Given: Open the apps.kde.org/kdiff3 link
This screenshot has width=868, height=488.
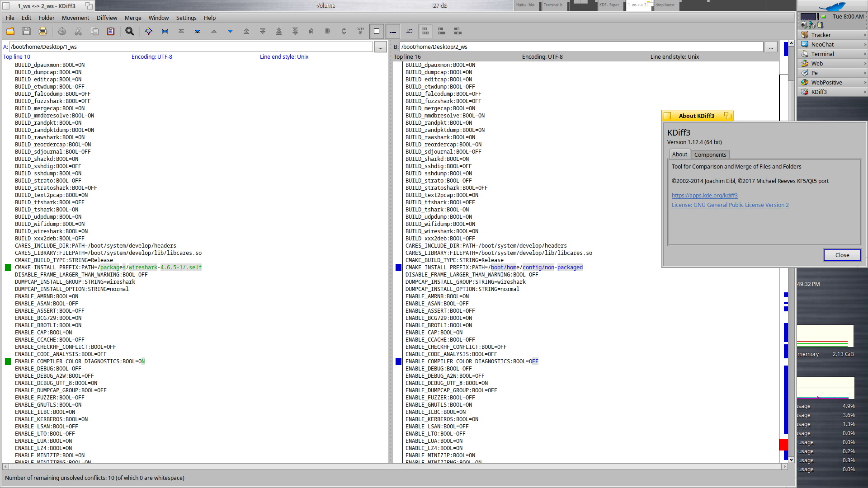Looking at the screenshot, I should click(x=704, y=196).
